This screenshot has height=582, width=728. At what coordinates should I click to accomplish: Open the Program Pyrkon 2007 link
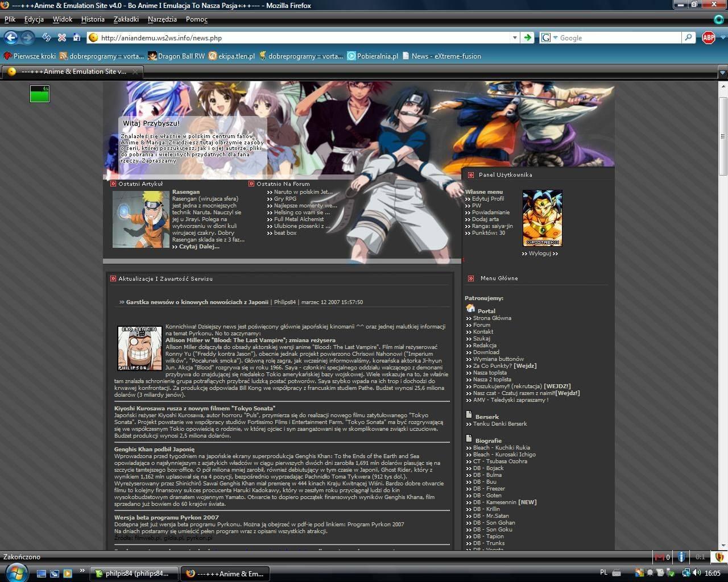tap(375, 525)
